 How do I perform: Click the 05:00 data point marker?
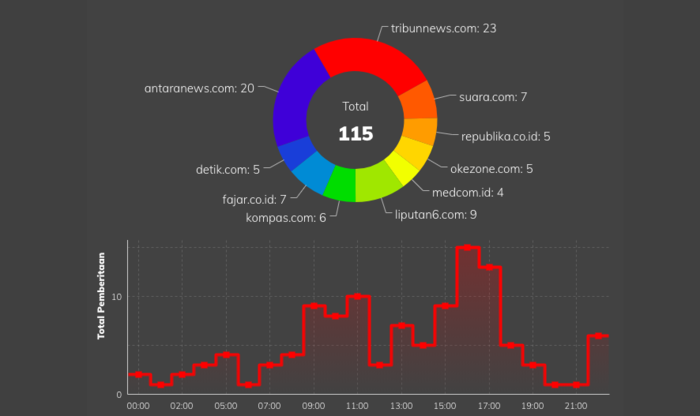pyautogui.click(x=226, y=355)
